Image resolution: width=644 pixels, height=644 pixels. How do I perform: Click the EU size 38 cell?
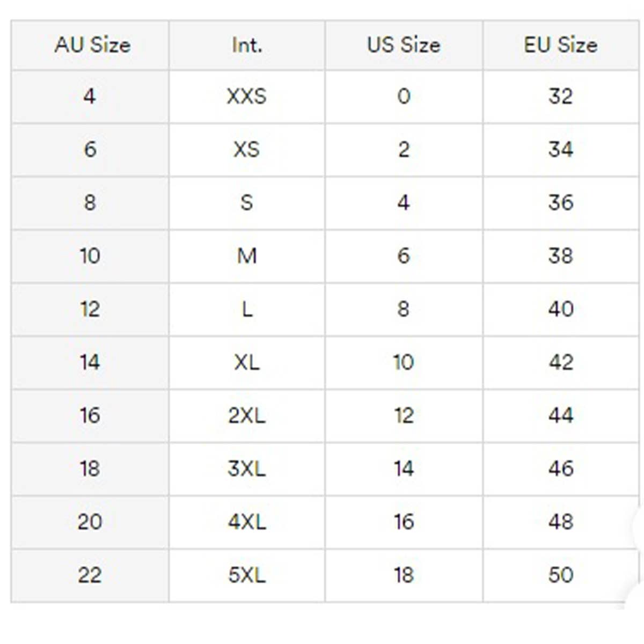tap(560, 256)
